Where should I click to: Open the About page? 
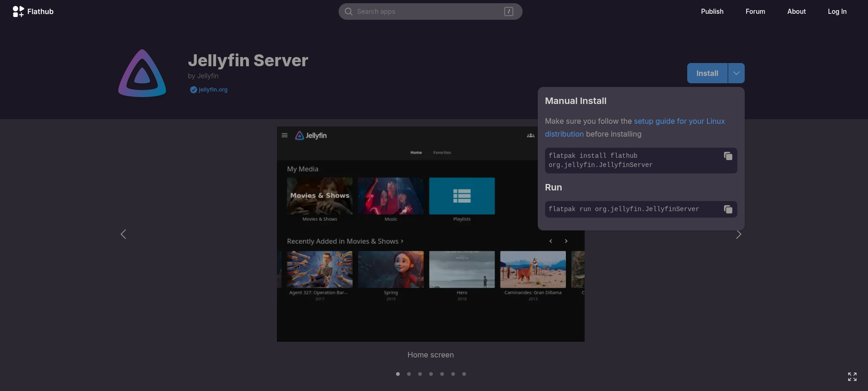point(796,11)
